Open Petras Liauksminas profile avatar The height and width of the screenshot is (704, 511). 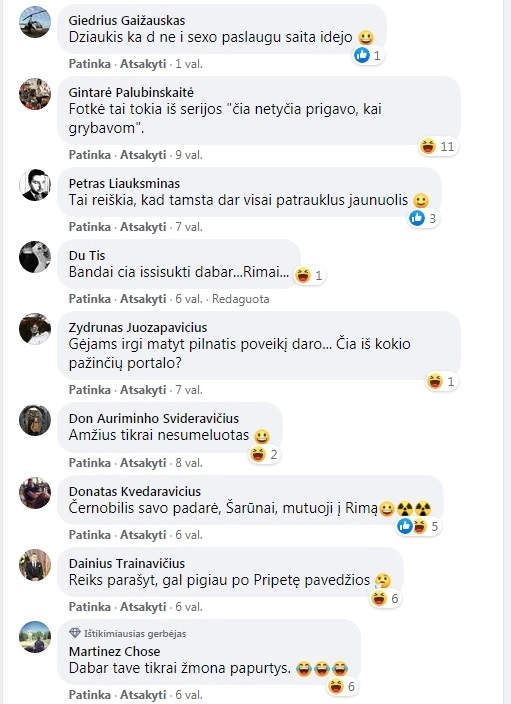(x=35, y=185)
